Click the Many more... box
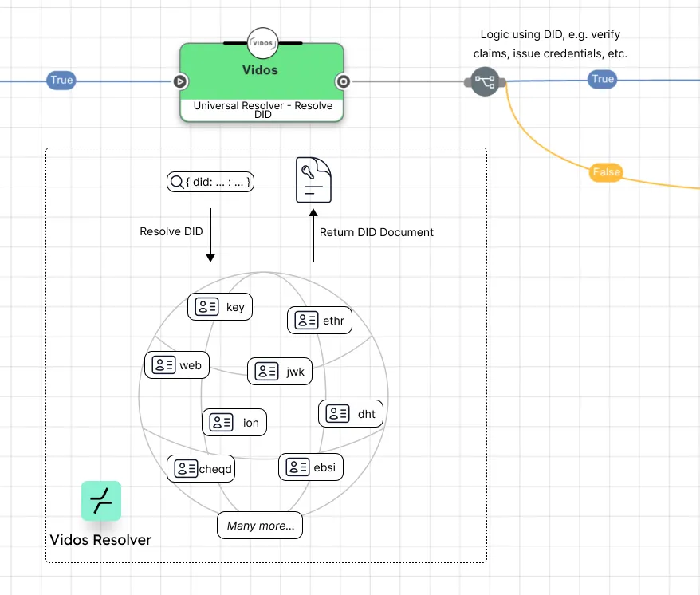Viewport: 700px width, 595px height. 260,526
